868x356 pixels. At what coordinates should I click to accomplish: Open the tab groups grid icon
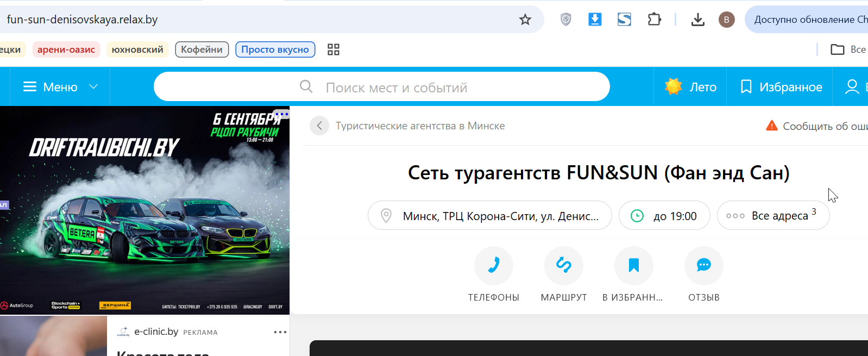pyautogui.click(x=334, y=49)
